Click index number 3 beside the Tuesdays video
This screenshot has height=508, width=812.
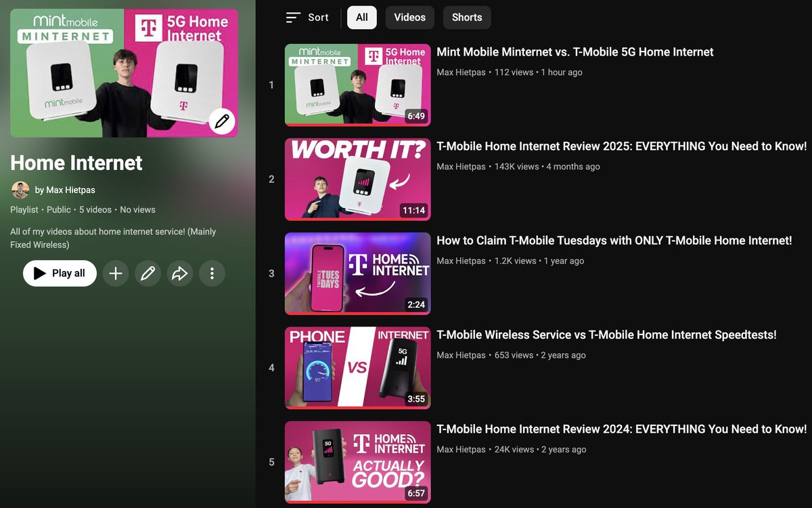tap(271, 274)
